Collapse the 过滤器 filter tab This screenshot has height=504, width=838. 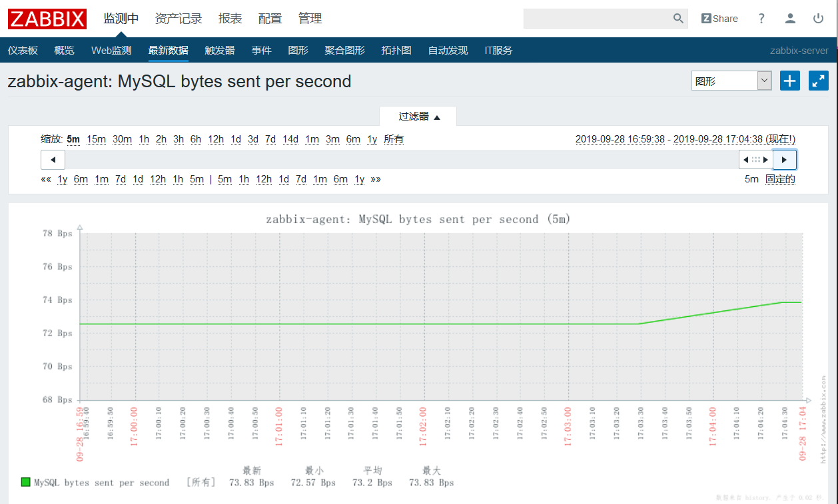[418, 117]
